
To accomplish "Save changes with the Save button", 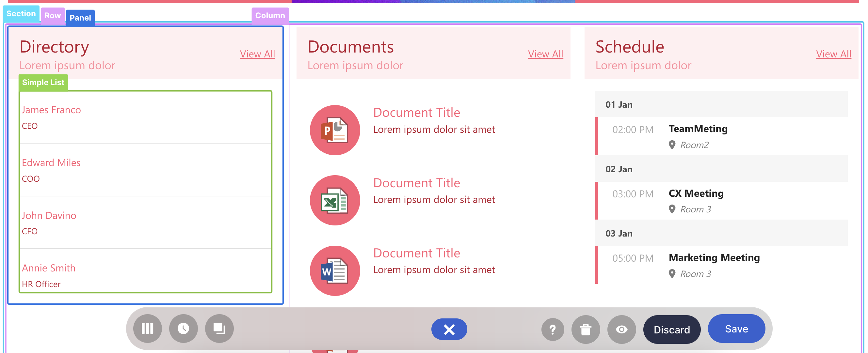I will point(736,329).
